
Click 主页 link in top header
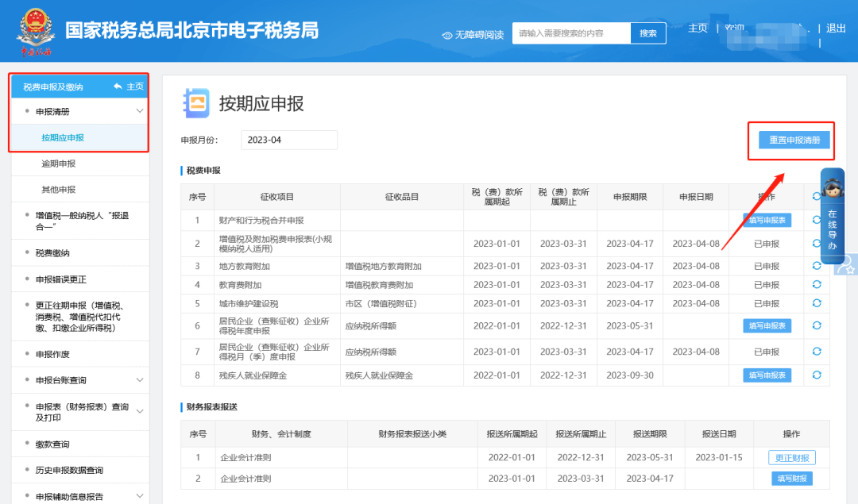[698, 28]
